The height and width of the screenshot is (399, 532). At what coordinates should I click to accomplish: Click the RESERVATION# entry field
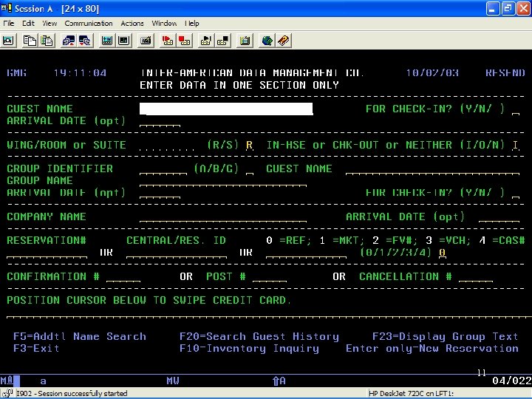coord(47,253)
